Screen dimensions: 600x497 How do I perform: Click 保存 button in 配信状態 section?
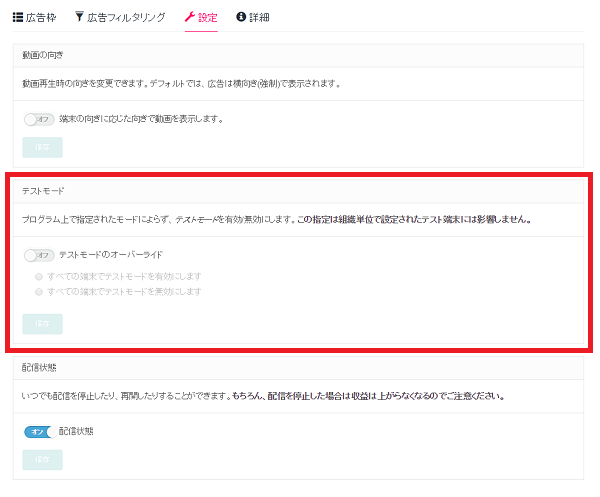click(42, 460)
